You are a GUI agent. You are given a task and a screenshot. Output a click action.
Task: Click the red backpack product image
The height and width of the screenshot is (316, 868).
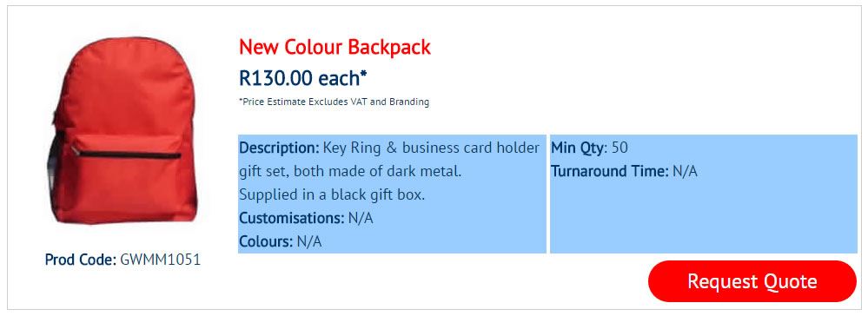click(x=123, y=130)
